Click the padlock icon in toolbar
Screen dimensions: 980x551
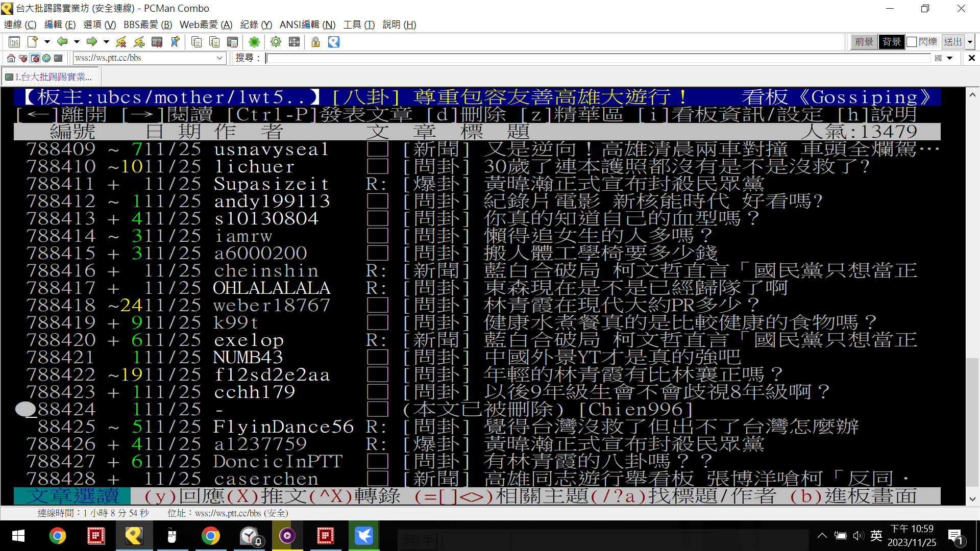[315, 42]
